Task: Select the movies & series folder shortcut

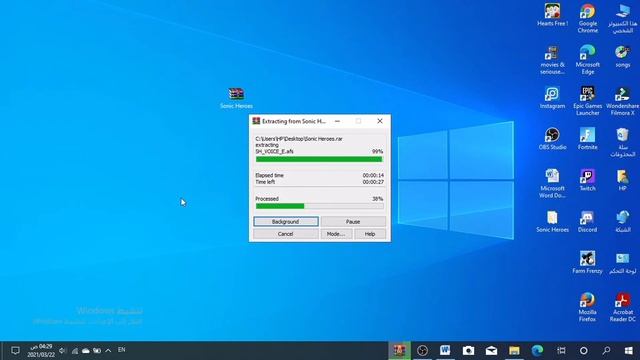Action: tap(552, 60)
